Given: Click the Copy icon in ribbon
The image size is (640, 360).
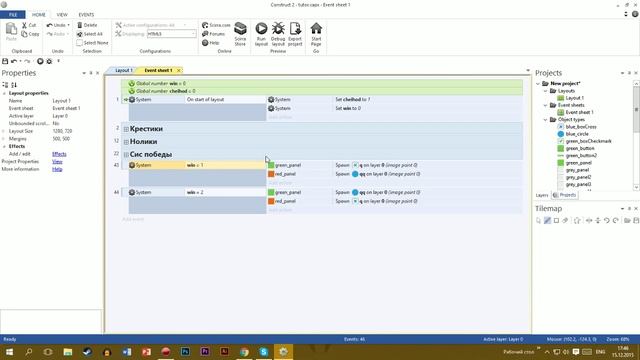Looking at the screenshot, I should [x=24, y=34].
